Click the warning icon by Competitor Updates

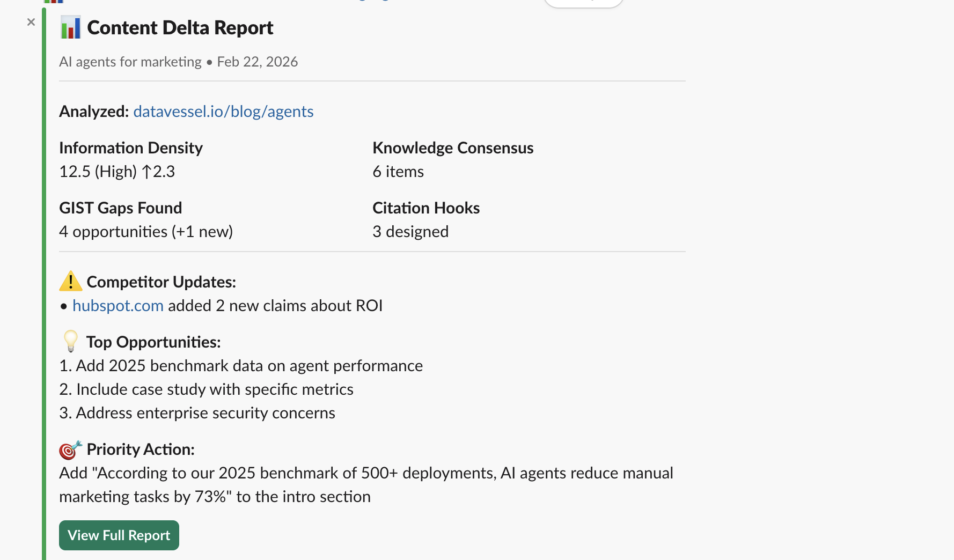click(x=70, y=281)
